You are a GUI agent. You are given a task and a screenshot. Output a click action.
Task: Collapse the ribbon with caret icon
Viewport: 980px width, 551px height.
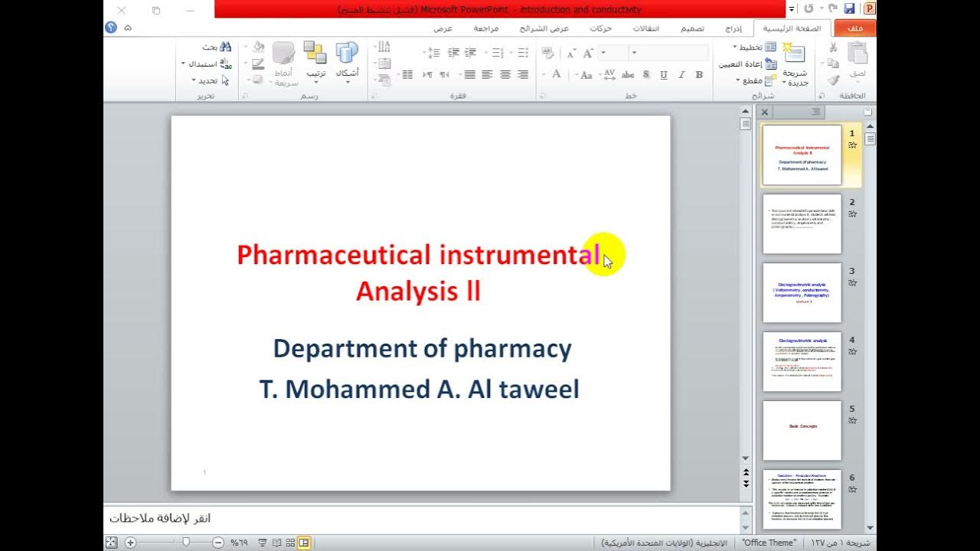[128, 28]
